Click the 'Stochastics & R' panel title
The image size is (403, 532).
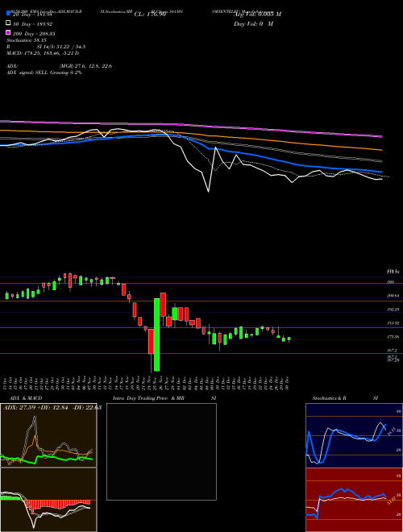tap(330, 398)
